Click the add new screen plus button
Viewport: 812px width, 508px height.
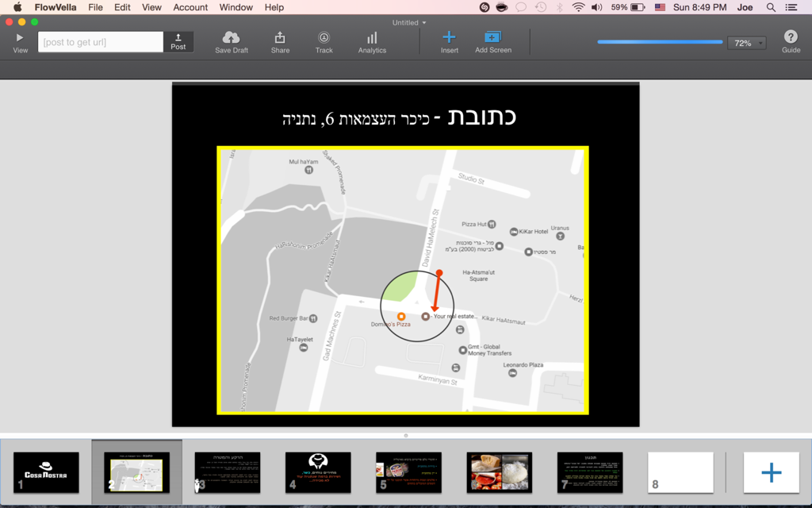coord(771,473)
